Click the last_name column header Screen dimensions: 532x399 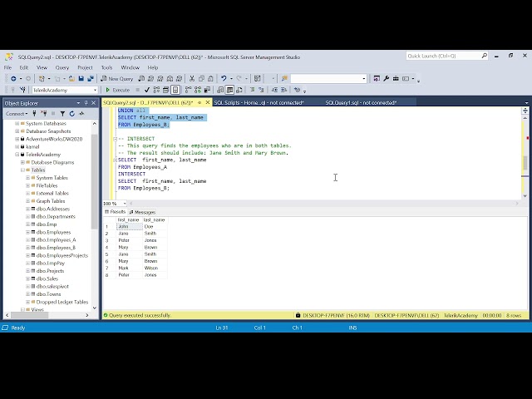[x=155, y=219]
